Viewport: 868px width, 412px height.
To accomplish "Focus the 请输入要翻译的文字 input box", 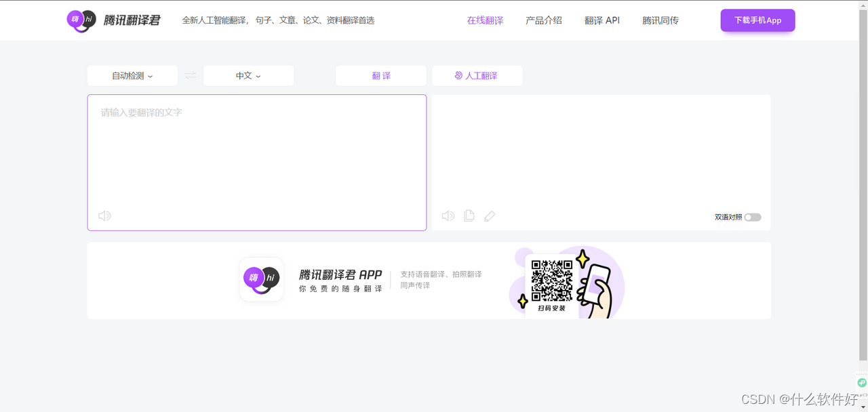I will point(257,163).
